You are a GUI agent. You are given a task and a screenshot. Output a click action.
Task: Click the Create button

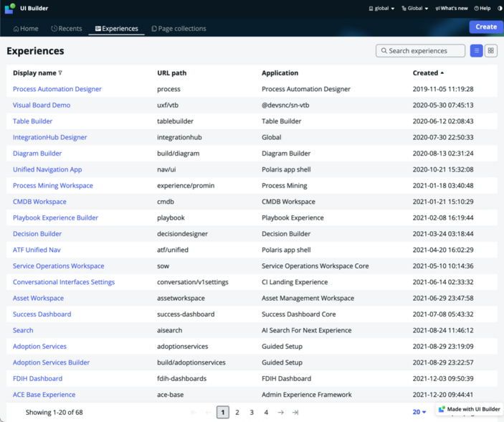tap(486, 27)
